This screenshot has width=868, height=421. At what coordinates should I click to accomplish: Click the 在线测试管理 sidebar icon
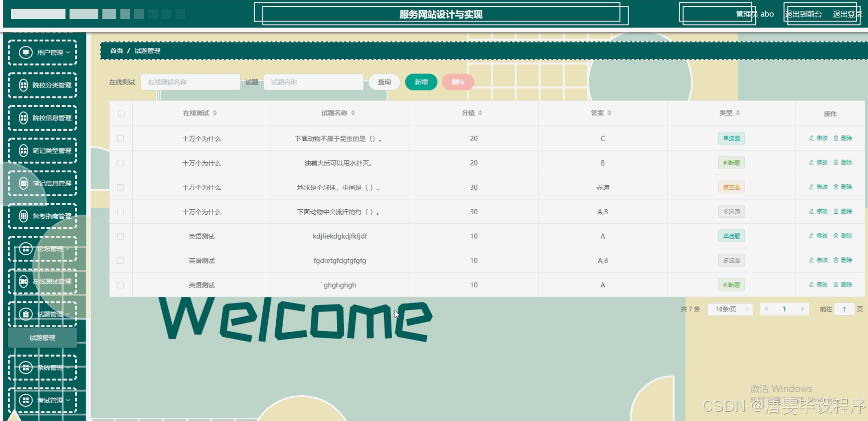pyautogui.click(x=23, y=281)
